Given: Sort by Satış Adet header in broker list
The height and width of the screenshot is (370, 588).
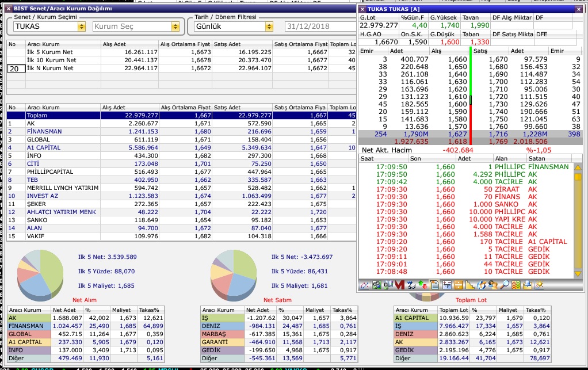Looking at the screenshot, I should pos(242,108).
